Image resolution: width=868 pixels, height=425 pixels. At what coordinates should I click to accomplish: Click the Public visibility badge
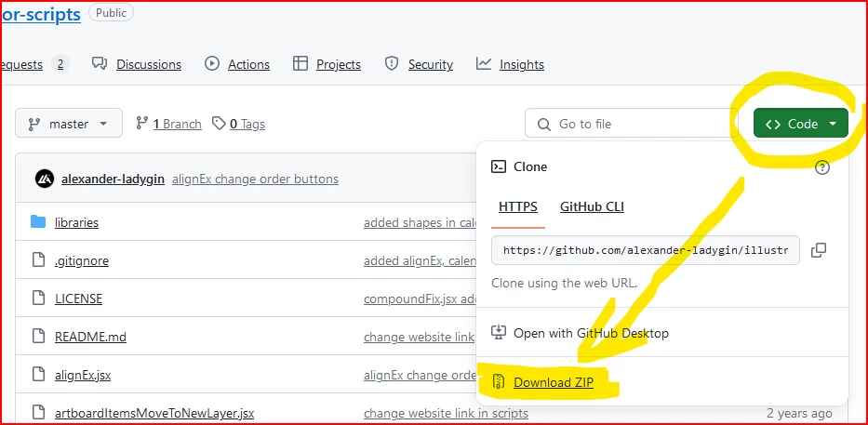coord(112,13)
